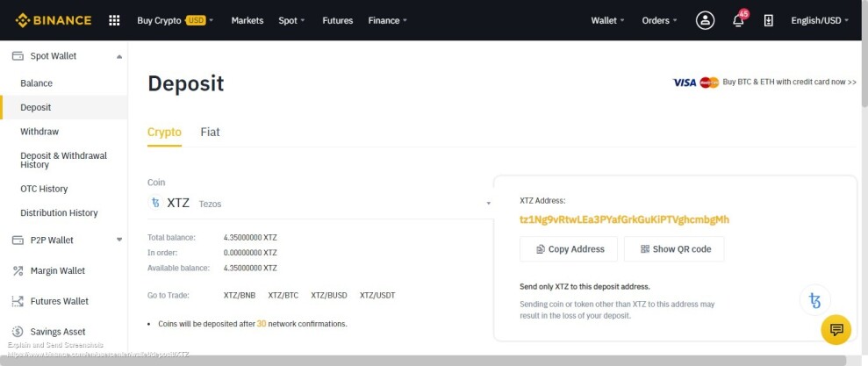Click the Futures Wallet icon
The height and width of the screenshot is (366, 868).
click(18, 301)
